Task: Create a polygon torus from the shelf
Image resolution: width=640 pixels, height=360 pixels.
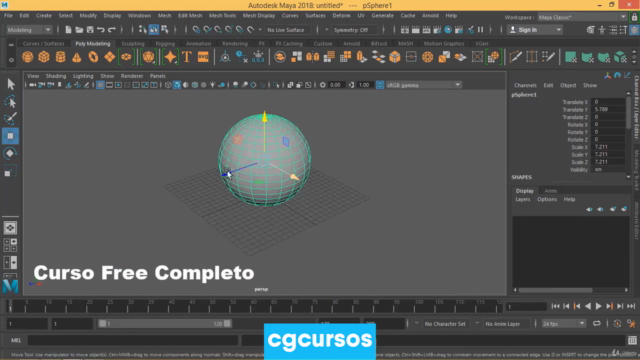Action: pyautogui.click(x=93, y=57)
